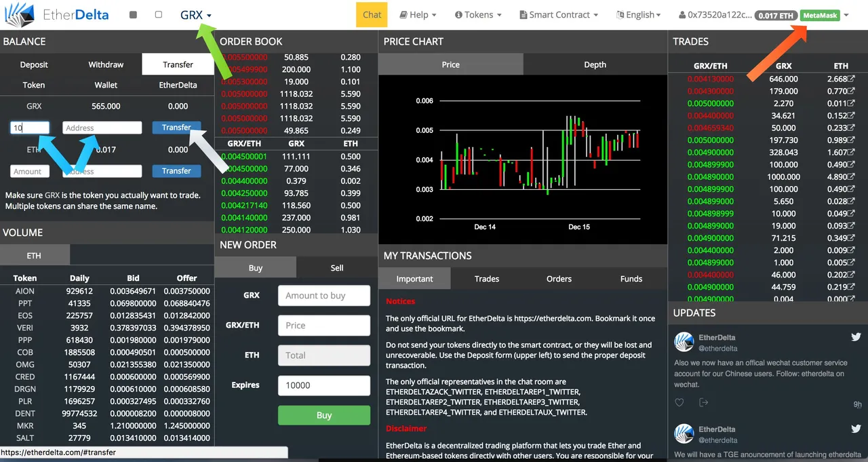Switch to dark theme via filled square icon

133,15
